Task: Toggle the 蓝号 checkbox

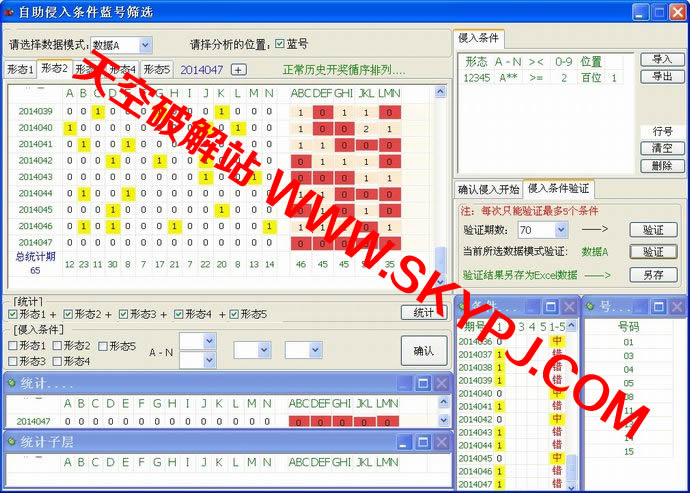Action: 279,45
